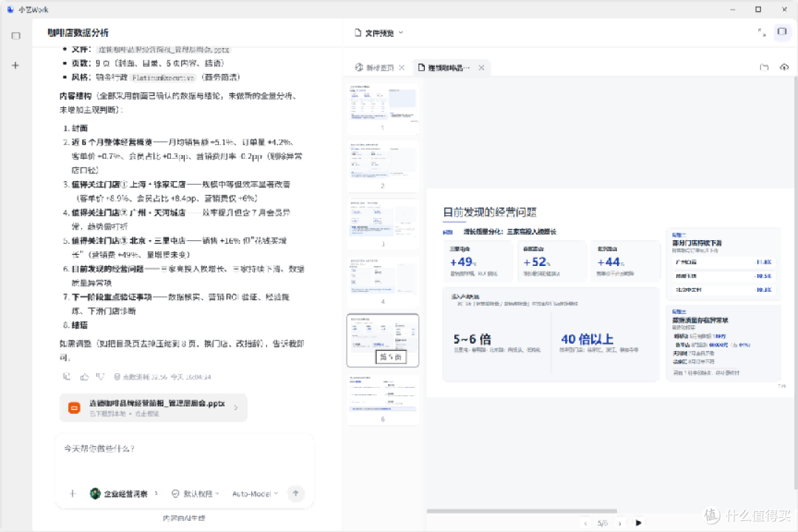
Task: Add attachment with plus in input box
Action: click(72, 494)
